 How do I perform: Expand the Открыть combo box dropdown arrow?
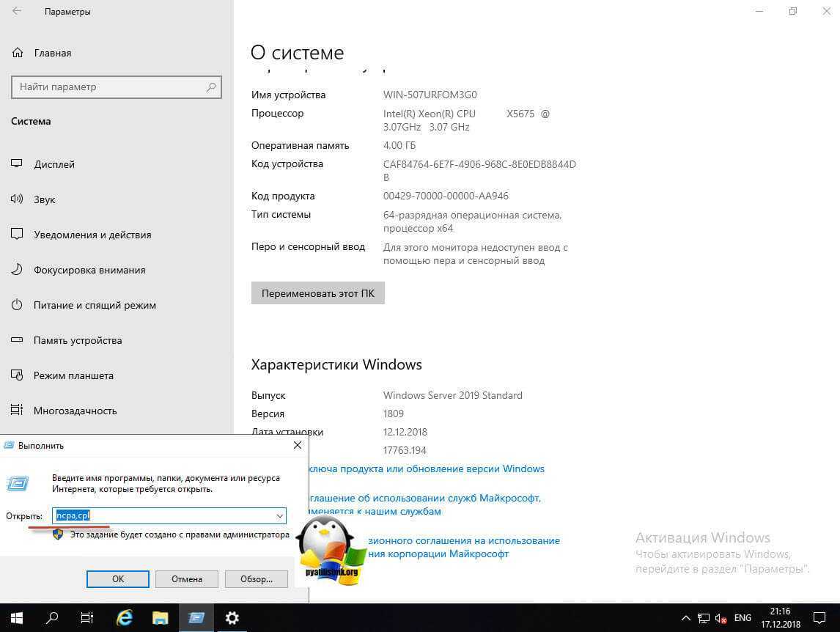pos(279,516)
